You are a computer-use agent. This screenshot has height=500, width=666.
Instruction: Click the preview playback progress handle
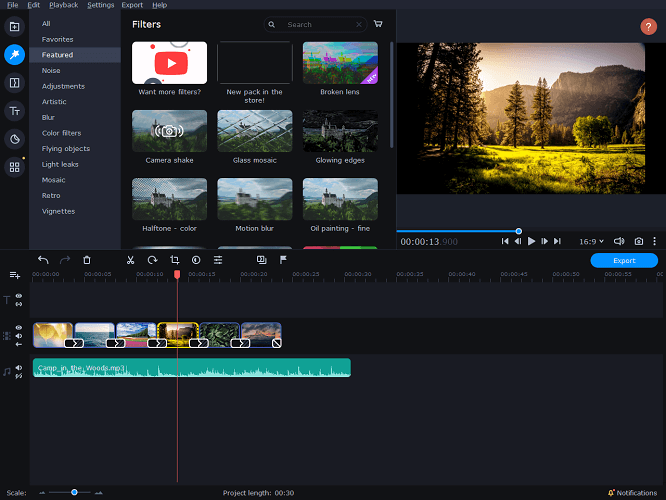(x=519, y=231)
